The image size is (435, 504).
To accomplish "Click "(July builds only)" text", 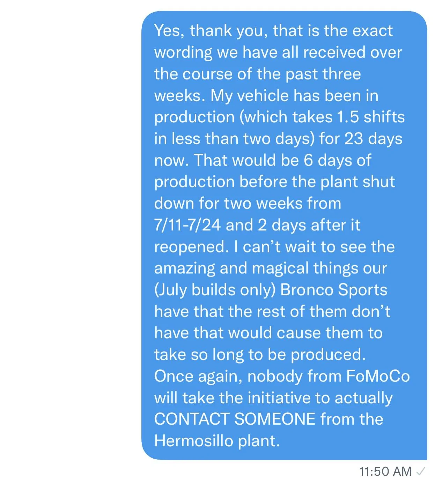I will coord(215,290).
